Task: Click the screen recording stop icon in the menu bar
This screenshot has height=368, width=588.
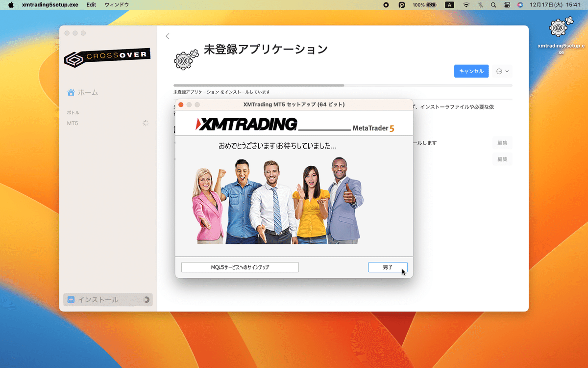Action: point(386,4)
